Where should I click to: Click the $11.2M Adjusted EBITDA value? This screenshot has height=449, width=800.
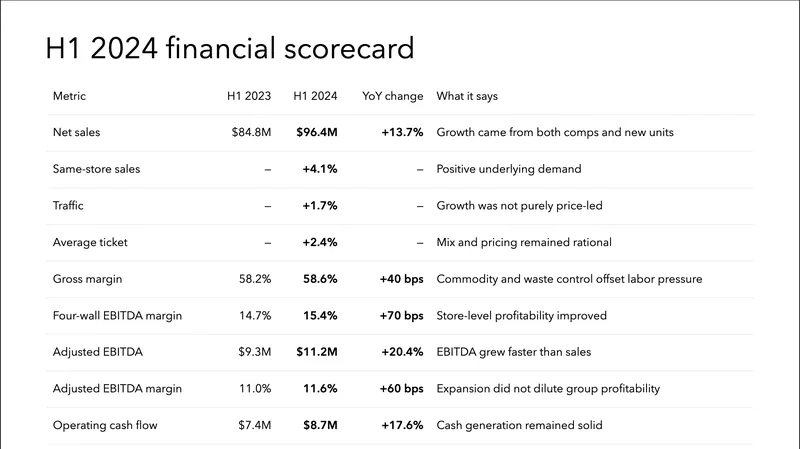[317, 352]
